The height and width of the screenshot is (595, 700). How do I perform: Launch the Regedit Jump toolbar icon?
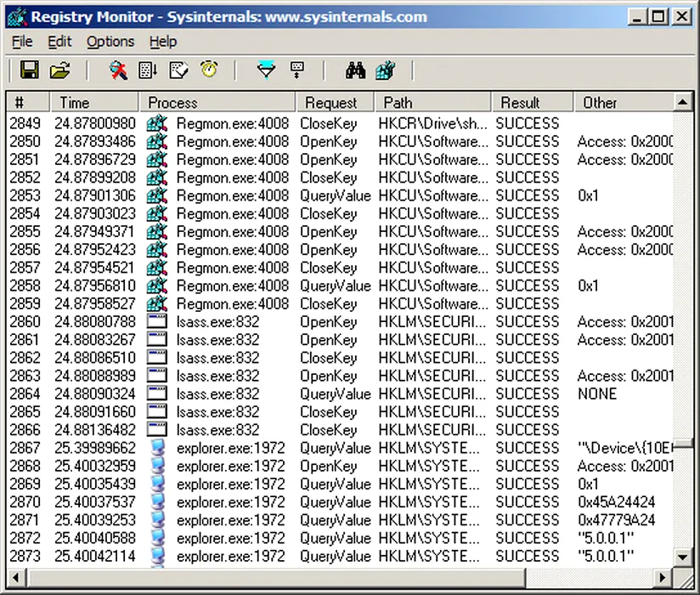pos(386,71)
